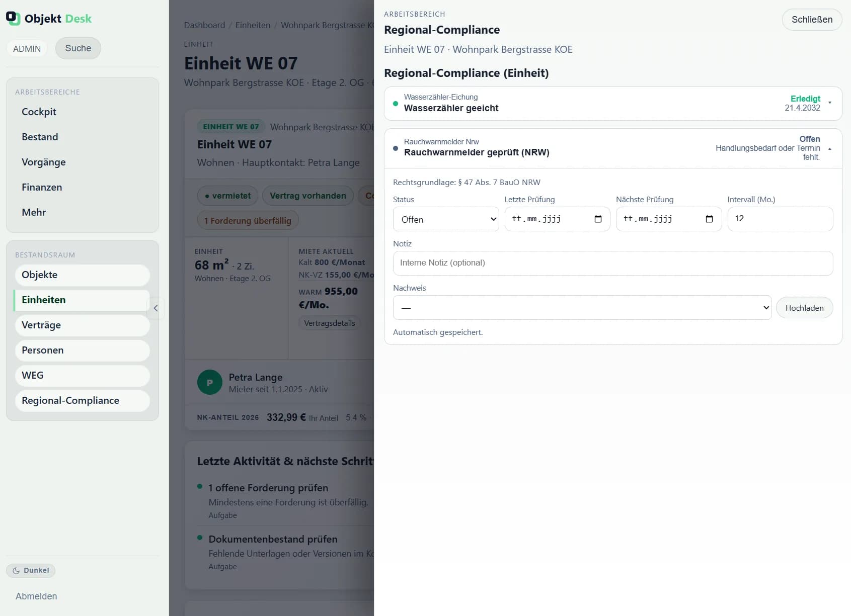
Task: Click the ADMIN badge
Action: pyautogui.click(x=27, y=49)
